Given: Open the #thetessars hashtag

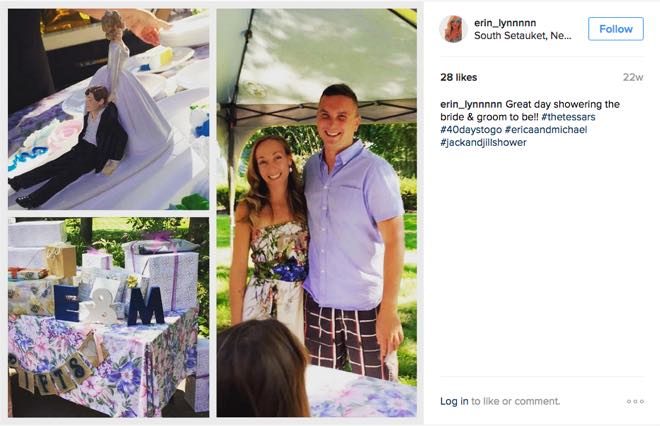Looking at the screenshot, I should point(568,117).
